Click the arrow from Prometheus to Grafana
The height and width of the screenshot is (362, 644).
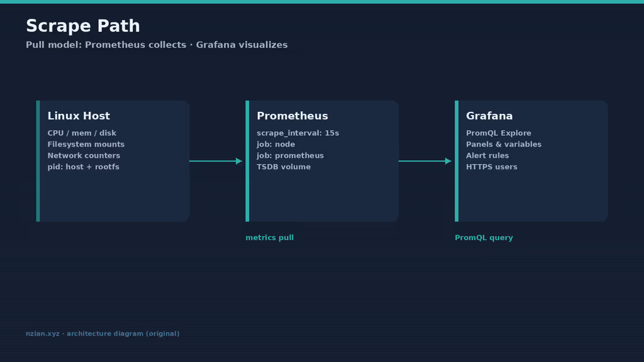point(425,161)
